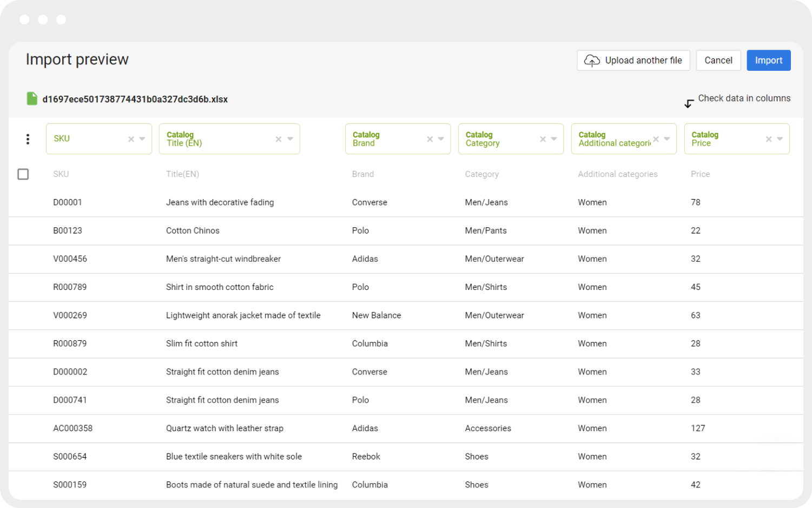The width and height of the screenshot is (812, 508).
Task: Expand the Catalog Title (EN) dropdown arrow
Action: pos(290,139)
